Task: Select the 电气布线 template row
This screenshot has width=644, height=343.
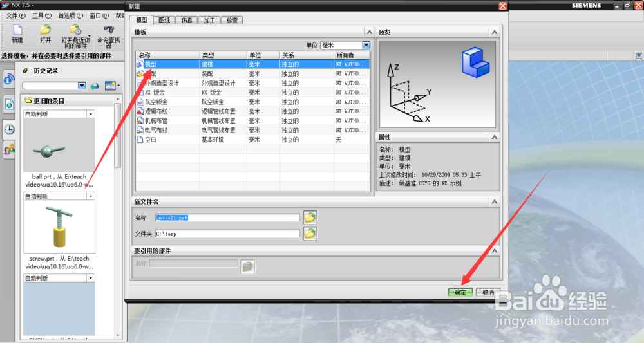Action: pos(252,130)
